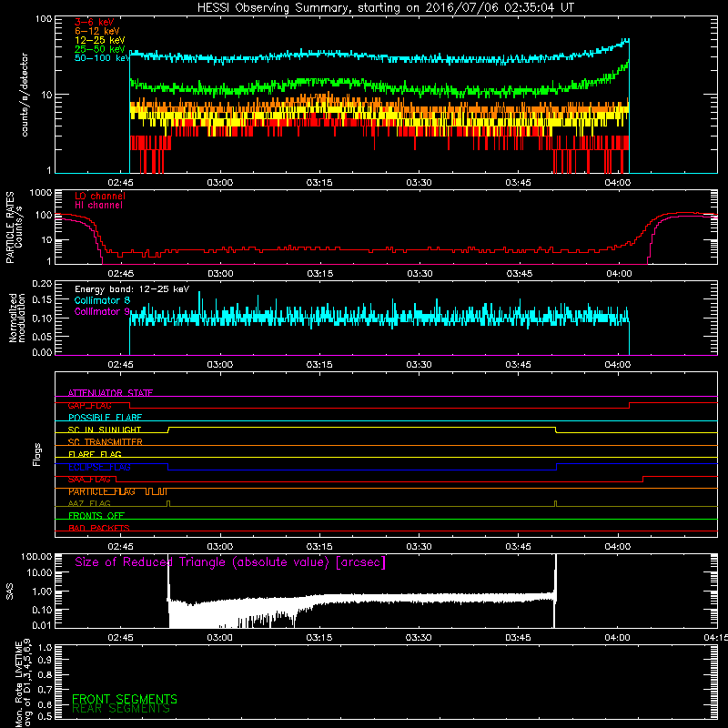Click the SC_TRANSMITTER flag label

click(105, 442)
